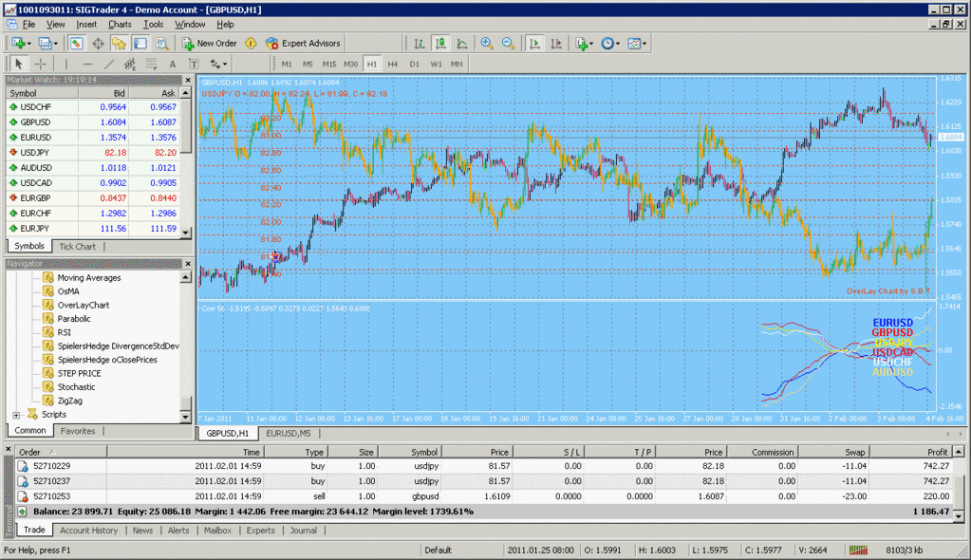Select the crosshair tool
Image resolution: width=971 pixels, height=560 pixels.
pyautogui.click(x=40, y=64)
